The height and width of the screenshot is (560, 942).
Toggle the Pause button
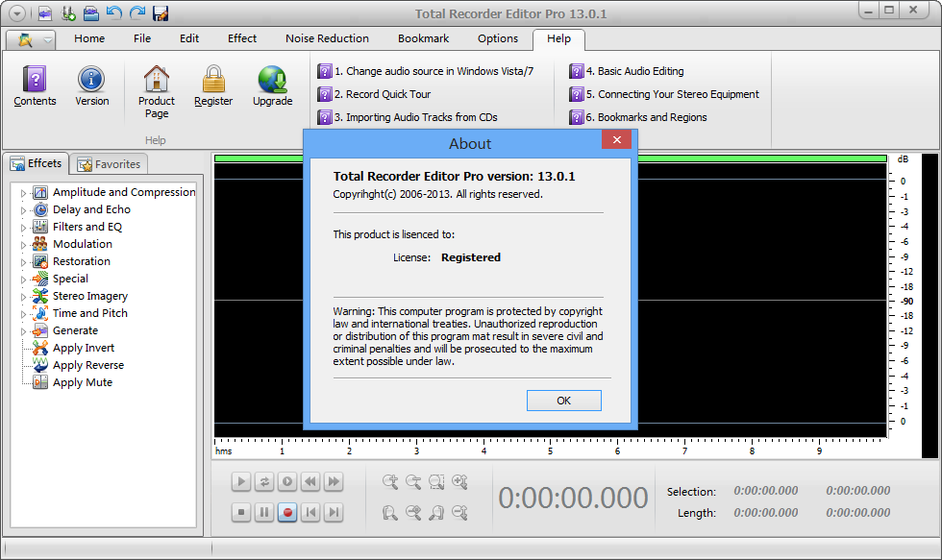click(263, 513)
